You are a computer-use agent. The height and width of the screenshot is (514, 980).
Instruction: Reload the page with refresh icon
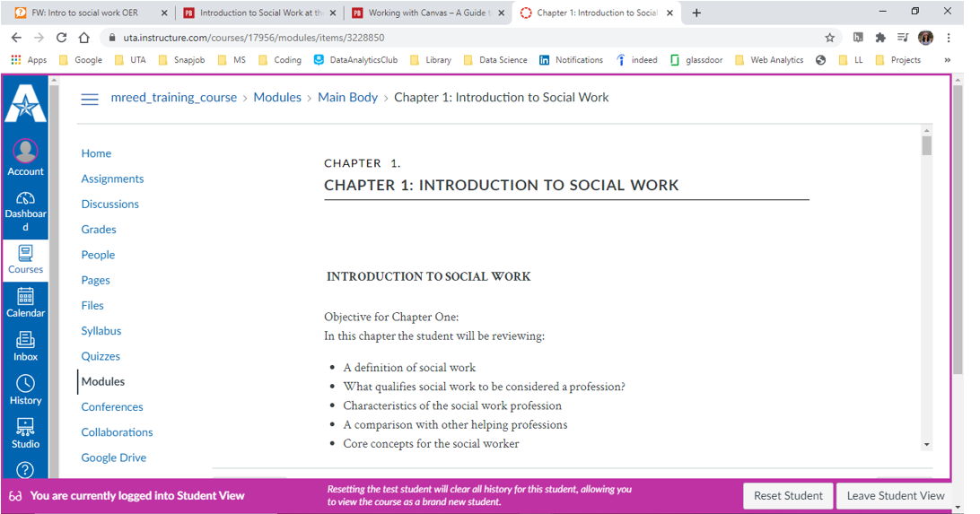point(61,38)
